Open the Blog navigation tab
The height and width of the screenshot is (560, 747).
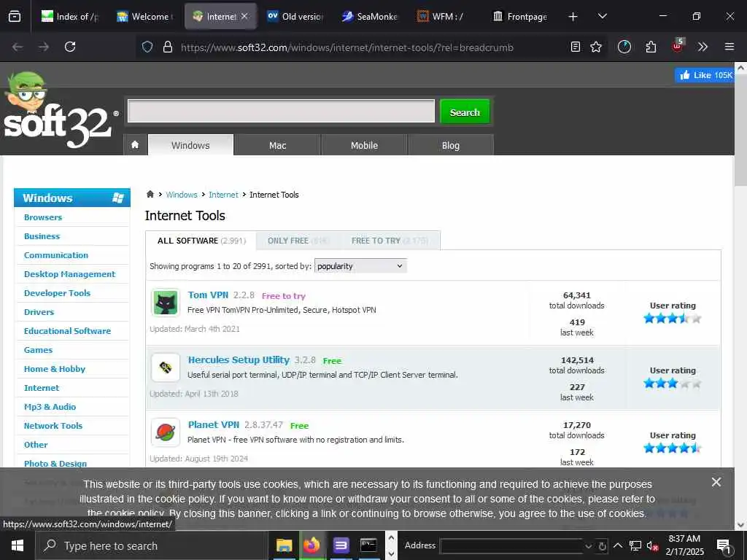(451, 145)
